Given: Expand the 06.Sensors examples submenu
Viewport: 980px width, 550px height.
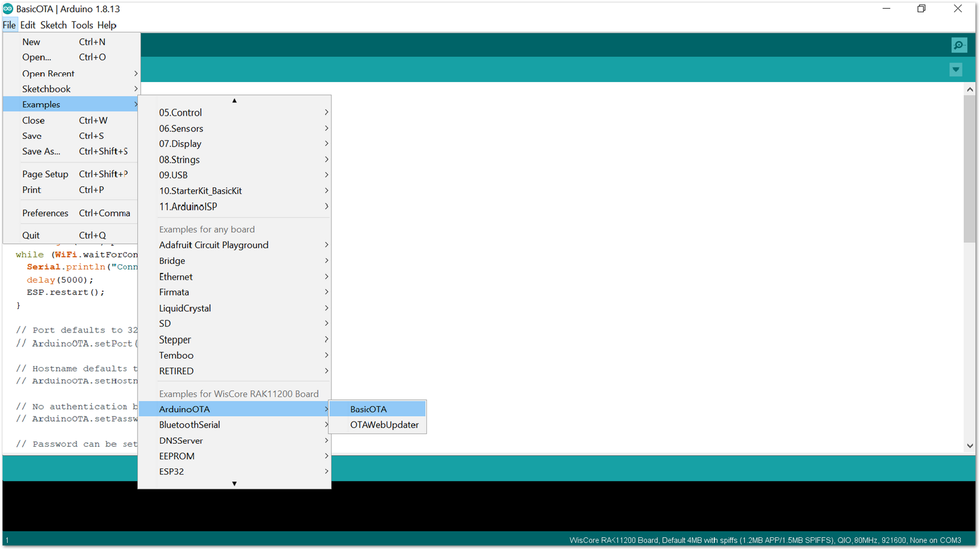Looking at the screenshot, I should pyautogui.click(x=235, y=128).
